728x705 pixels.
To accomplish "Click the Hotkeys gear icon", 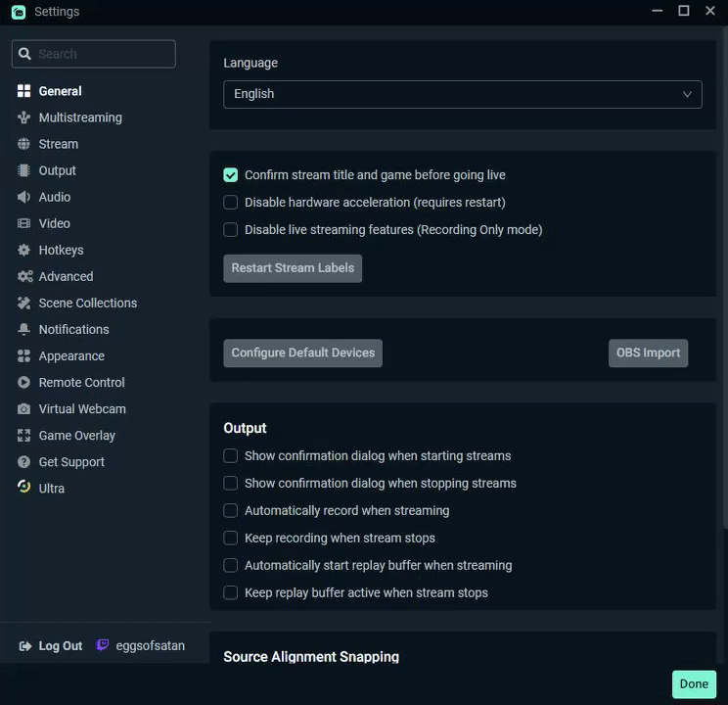I will coord(23,250).
